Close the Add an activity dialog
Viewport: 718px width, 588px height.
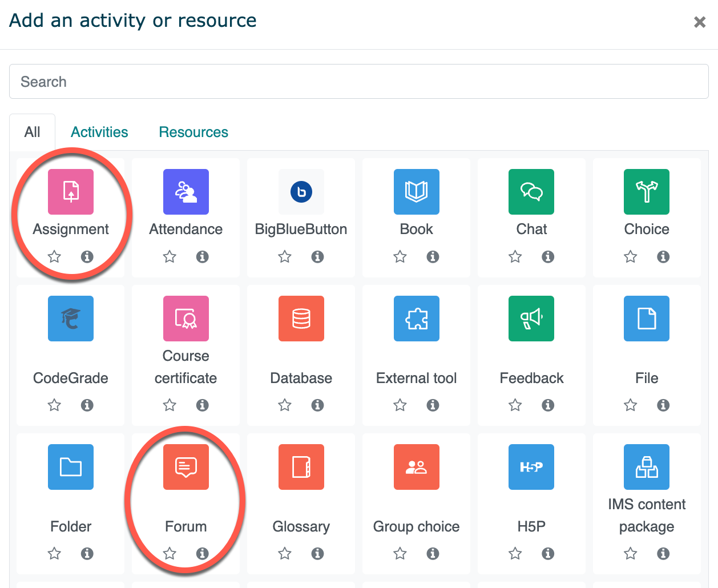(x=700, y=22)
